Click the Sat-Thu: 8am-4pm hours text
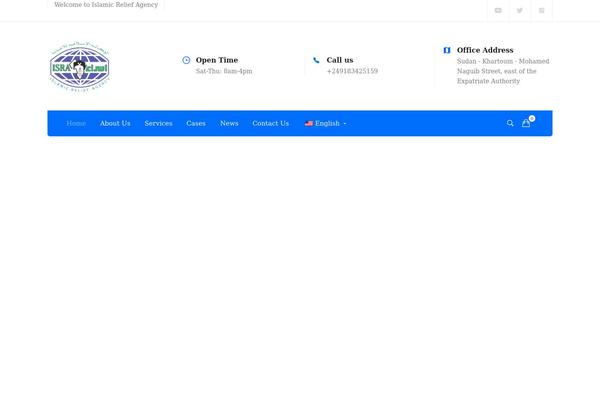600x400 pixels. click(224, 71)
